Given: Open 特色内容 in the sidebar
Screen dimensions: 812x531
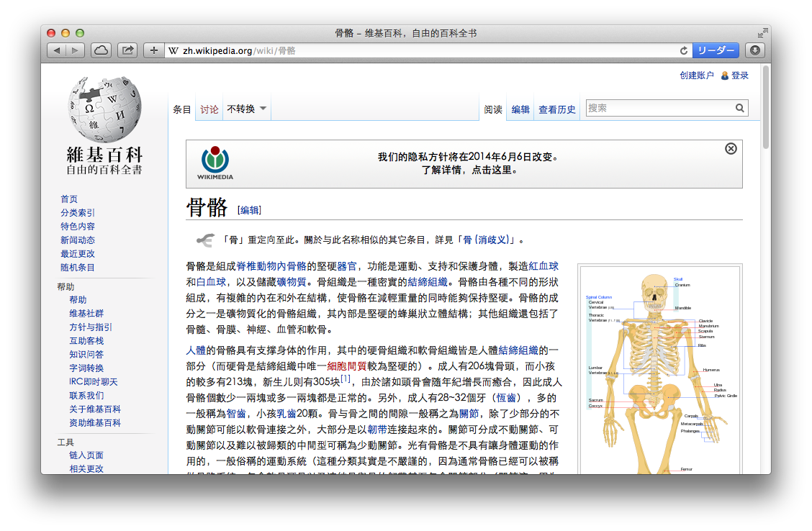Looking at the screenshot, I should [78, 227].
